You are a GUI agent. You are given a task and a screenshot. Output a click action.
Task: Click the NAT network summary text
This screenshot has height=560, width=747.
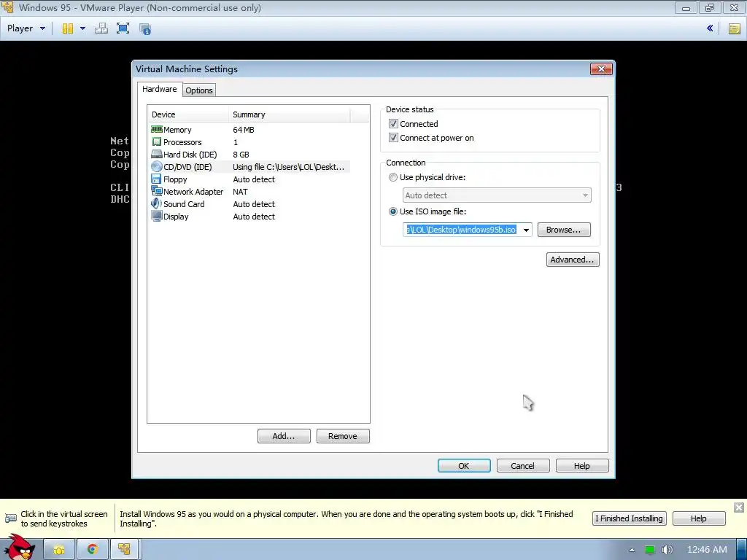[240, 192]
